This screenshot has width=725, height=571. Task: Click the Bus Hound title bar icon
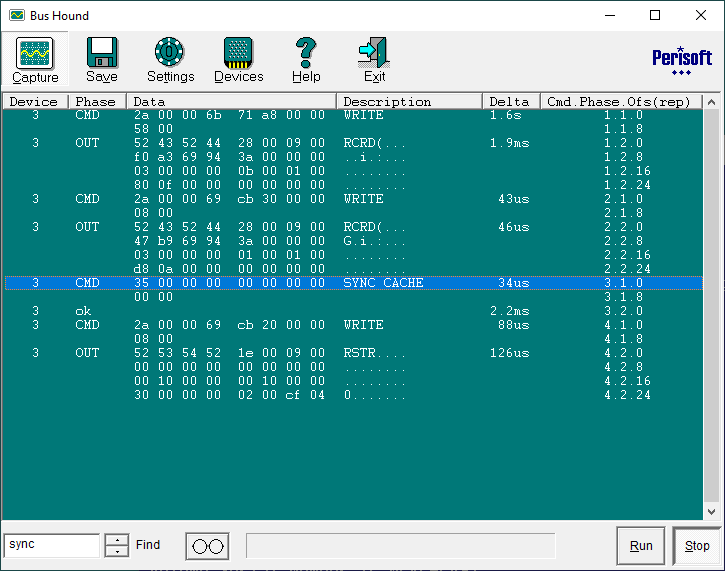tap(17, 16)
